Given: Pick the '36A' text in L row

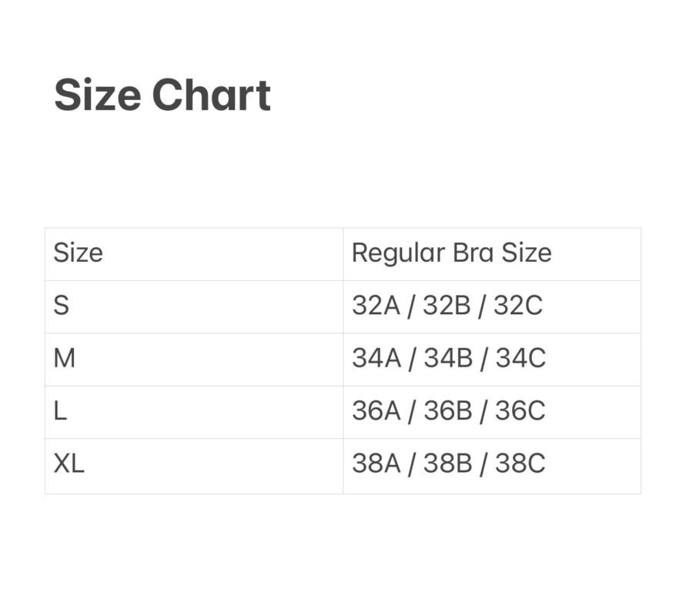Looking at the screenshot, I should pyautogui.click(x=376, y=410).
